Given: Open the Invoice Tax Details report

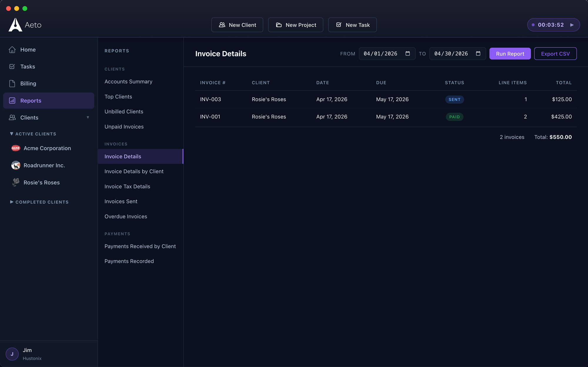Looking at the screenshot, I should point(141,186).
